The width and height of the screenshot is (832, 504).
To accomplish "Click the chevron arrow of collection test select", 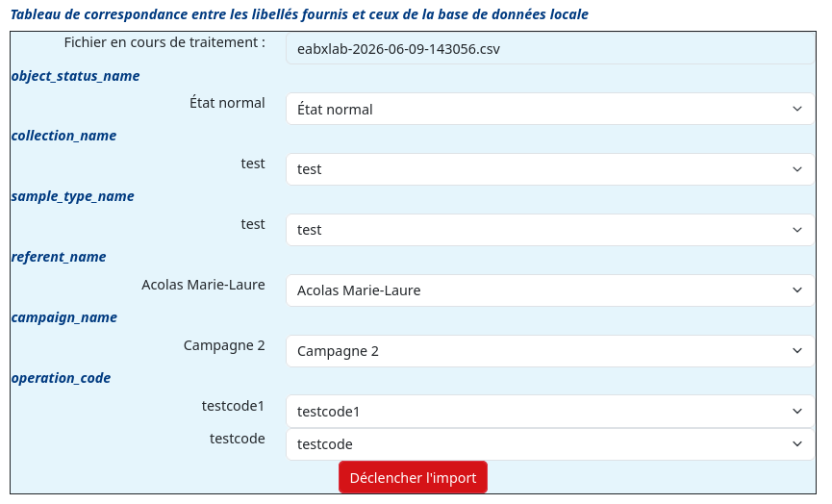I will click(x=797, y=169).
